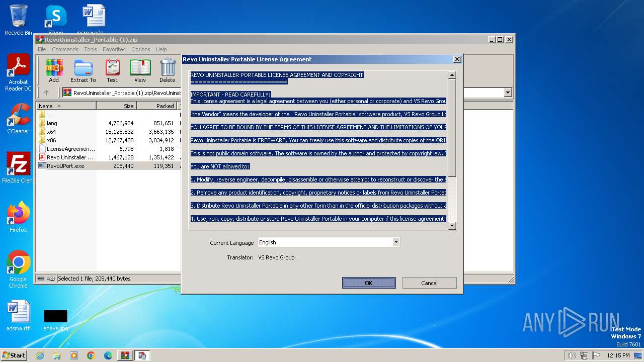Close the License Agreement dialog
Image resolution: width=644 pixels, height=362 pixels.
coord(457,59)
